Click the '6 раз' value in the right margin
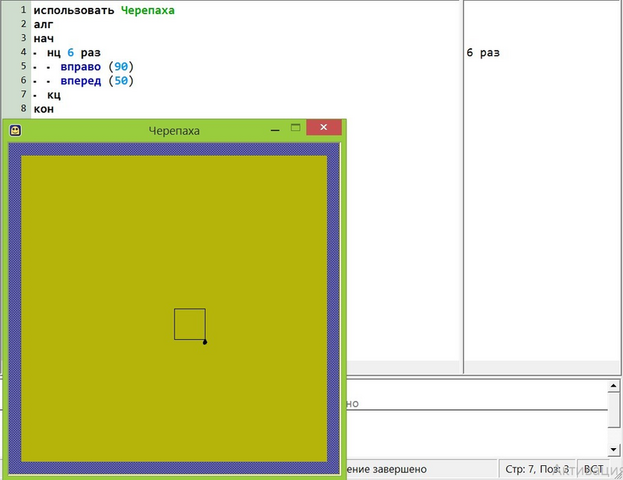 click(x=483, y=52)
